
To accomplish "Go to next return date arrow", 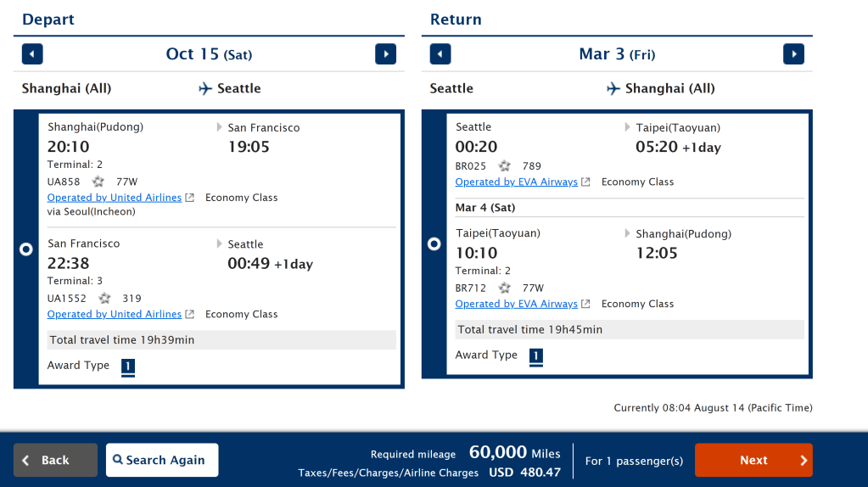I will tap(793, 54).
